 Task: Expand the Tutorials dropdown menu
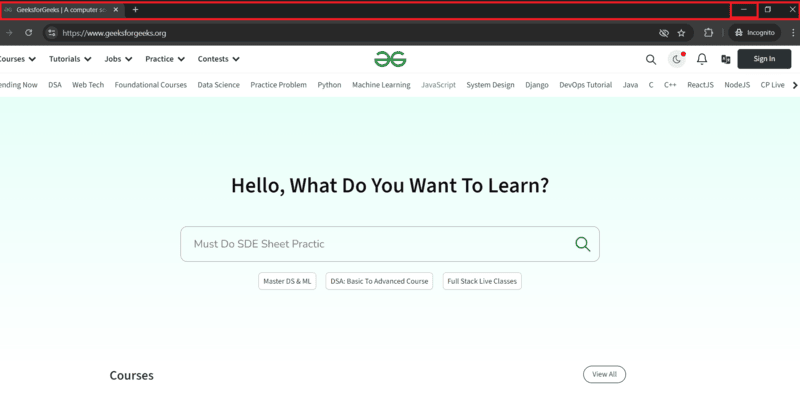click(x=70, y=59)
